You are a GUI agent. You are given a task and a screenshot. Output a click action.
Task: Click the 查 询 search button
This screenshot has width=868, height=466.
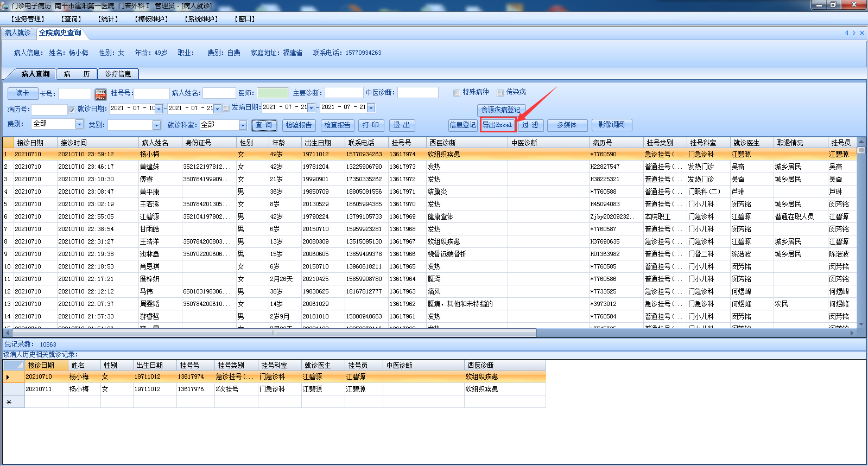point(264,125)
